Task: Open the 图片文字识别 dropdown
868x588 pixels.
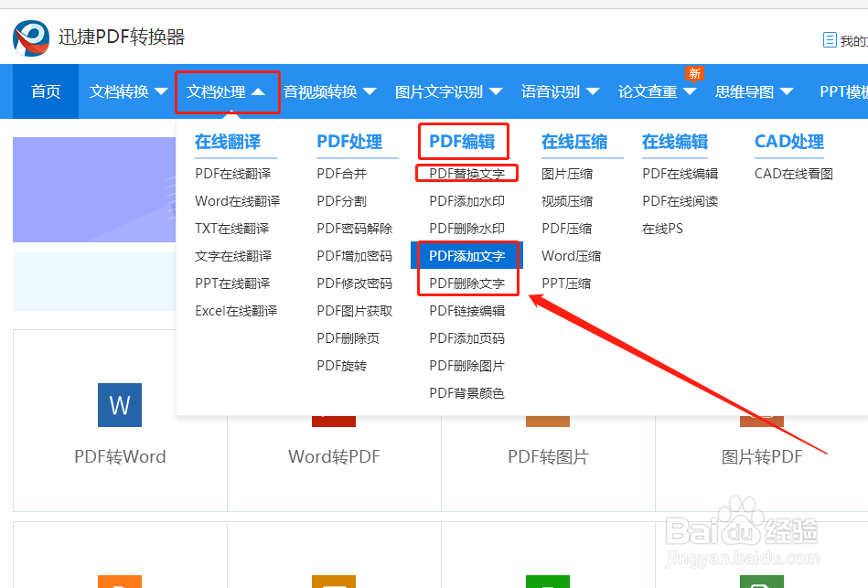Action: pyautogui.click(x=448, y=91)
